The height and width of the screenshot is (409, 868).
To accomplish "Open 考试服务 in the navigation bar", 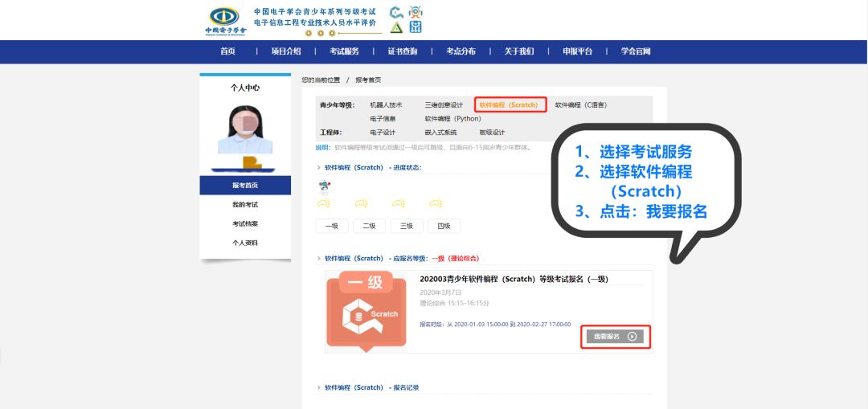I will (344, 51).
